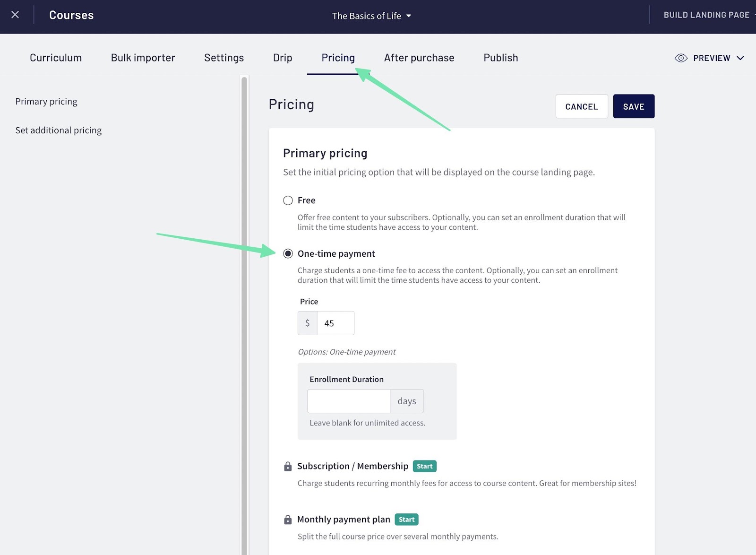756x555 pixels.
Task: Click the dollar sign on the Price field
Action: coord(307,323)
